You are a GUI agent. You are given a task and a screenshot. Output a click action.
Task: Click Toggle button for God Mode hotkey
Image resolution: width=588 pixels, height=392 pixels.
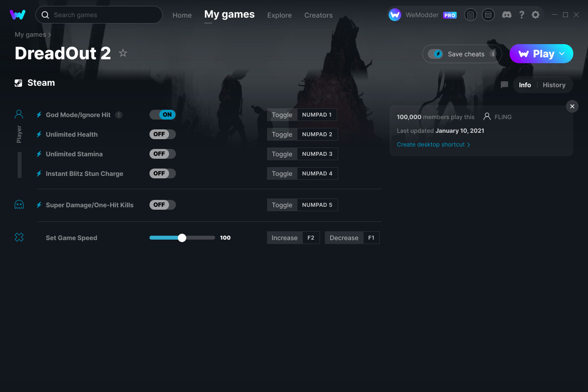pyautogui.click(x=282, y=115)
